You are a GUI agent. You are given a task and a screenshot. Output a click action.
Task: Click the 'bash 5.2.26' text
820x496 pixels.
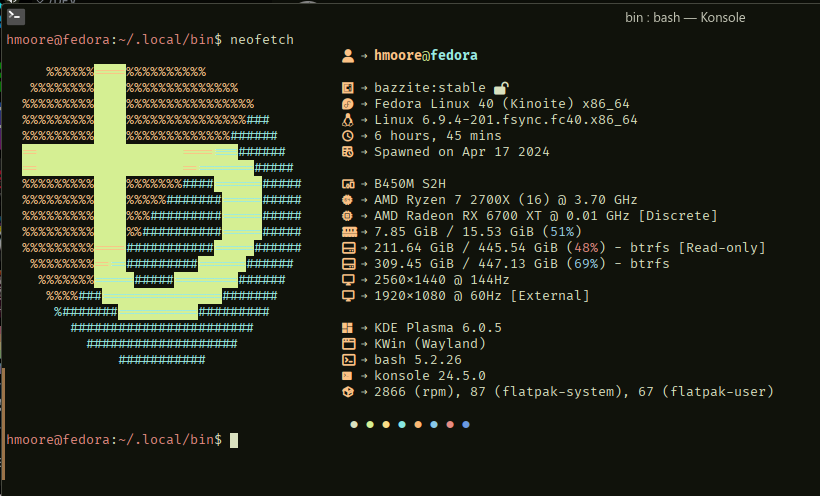pyautogui.click(x=418, y=360)
